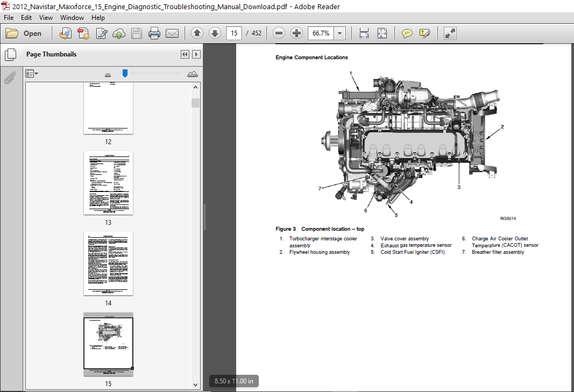Click 'Valve cover assembly' legend text
Viewport: 574px width, 392px height.
point(405,239)
